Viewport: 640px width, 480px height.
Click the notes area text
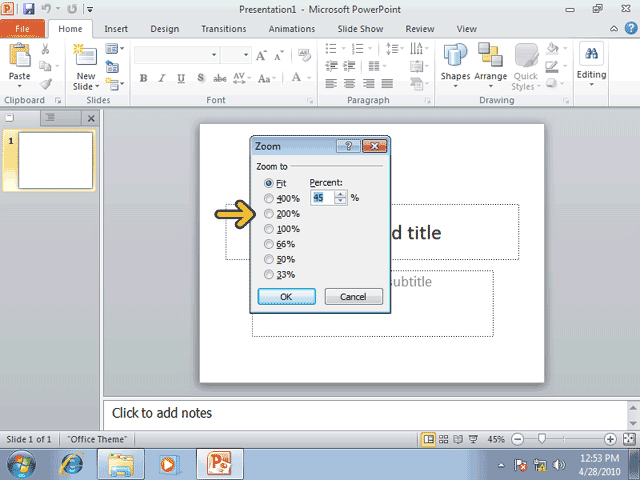162,413
